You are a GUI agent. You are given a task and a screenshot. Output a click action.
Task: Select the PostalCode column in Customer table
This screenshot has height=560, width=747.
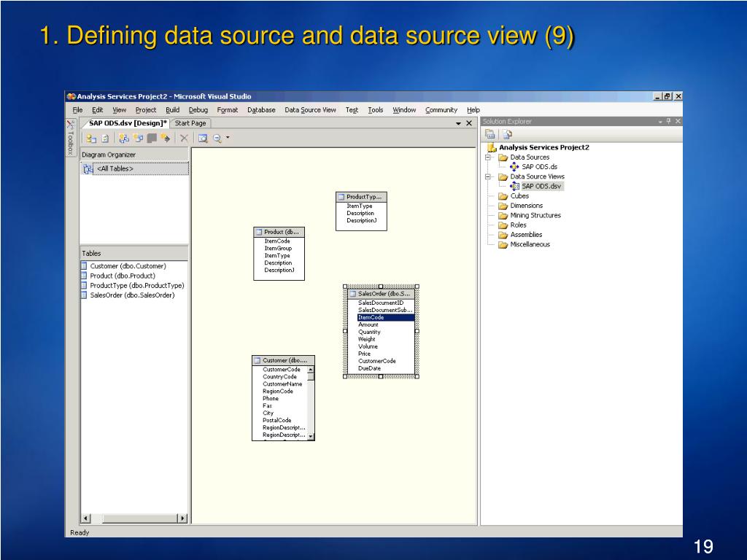pos(276,421)
